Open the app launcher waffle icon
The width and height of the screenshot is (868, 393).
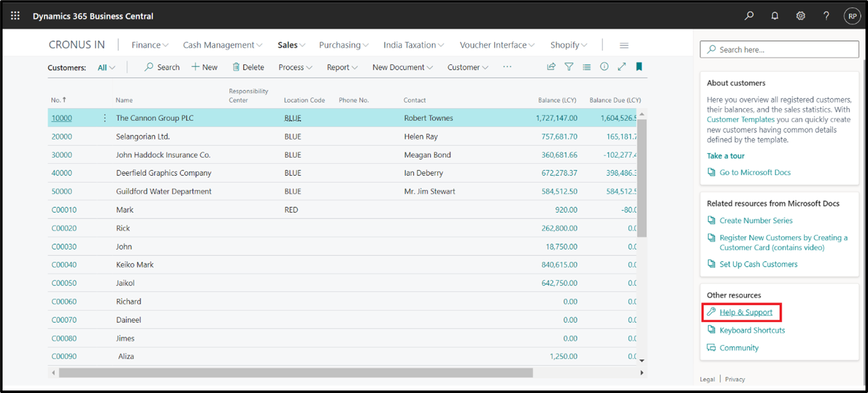pos(15,16)
